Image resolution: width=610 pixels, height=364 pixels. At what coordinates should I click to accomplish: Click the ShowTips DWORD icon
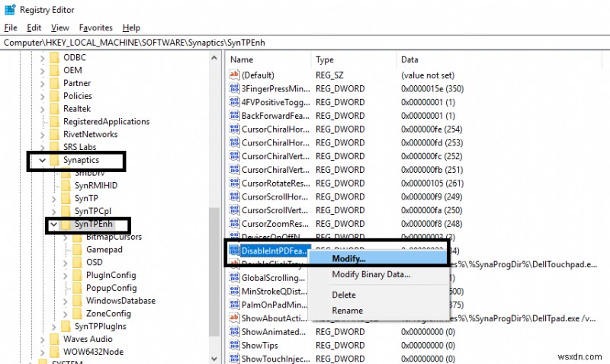tap(234, 345)
